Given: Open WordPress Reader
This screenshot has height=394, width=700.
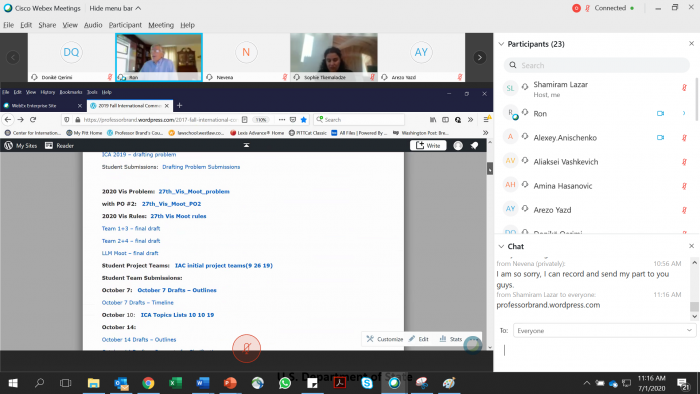Looking at the screenshot, I should (59, 145).
